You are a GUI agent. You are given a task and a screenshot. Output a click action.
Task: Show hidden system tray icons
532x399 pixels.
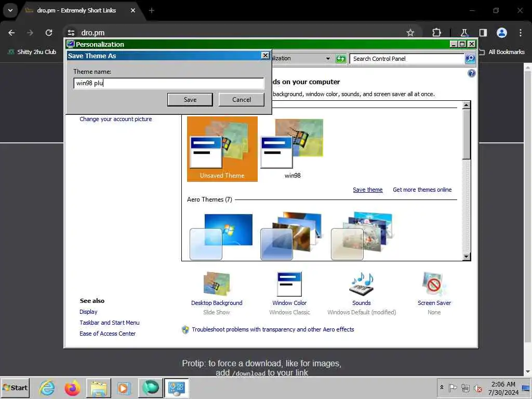click(442, 388)
